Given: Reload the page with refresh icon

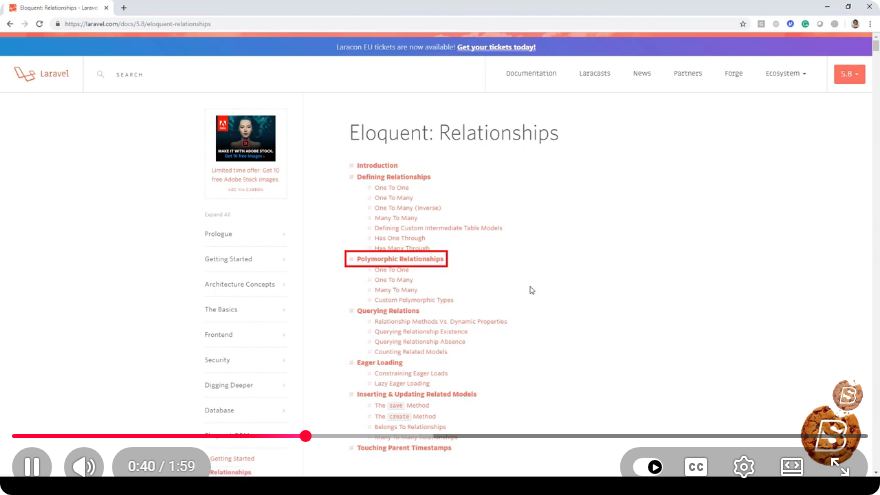Looking at the screenshot, I should 39,24.
